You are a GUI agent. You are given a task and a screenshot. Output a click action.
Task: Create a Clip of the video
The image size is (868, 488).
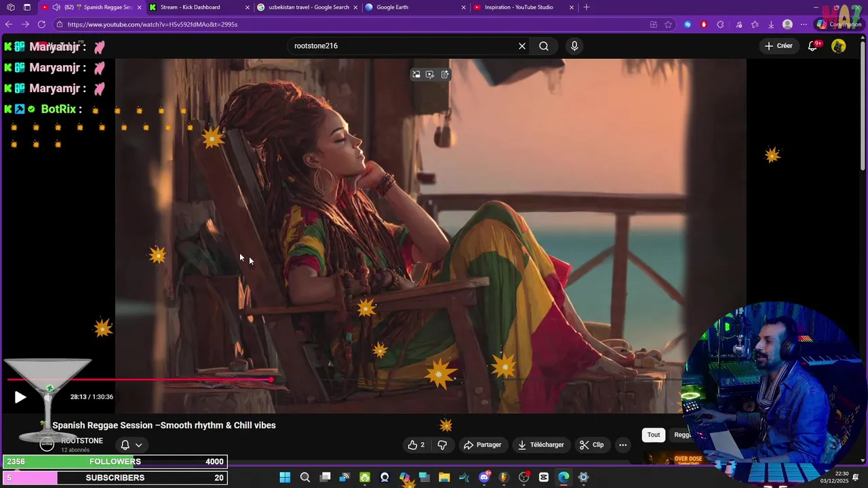pyautogui.click(x=591, y=445)
